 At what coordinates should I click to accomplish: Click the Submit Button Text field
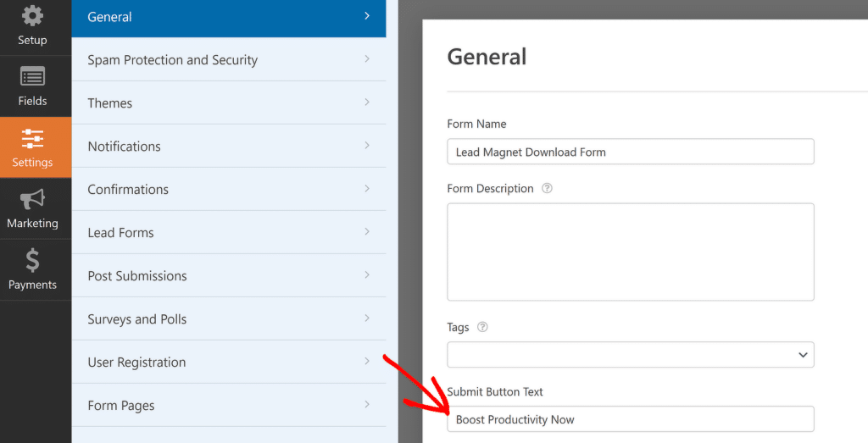[x=630, y=419]
